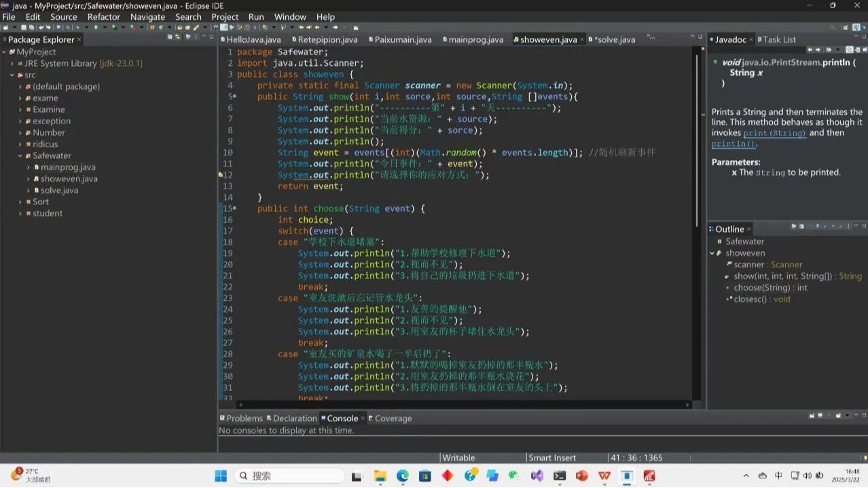Collapse the Safewater package in tree
868x488 pixels.
pyautogui.click(x=20, y=155)
